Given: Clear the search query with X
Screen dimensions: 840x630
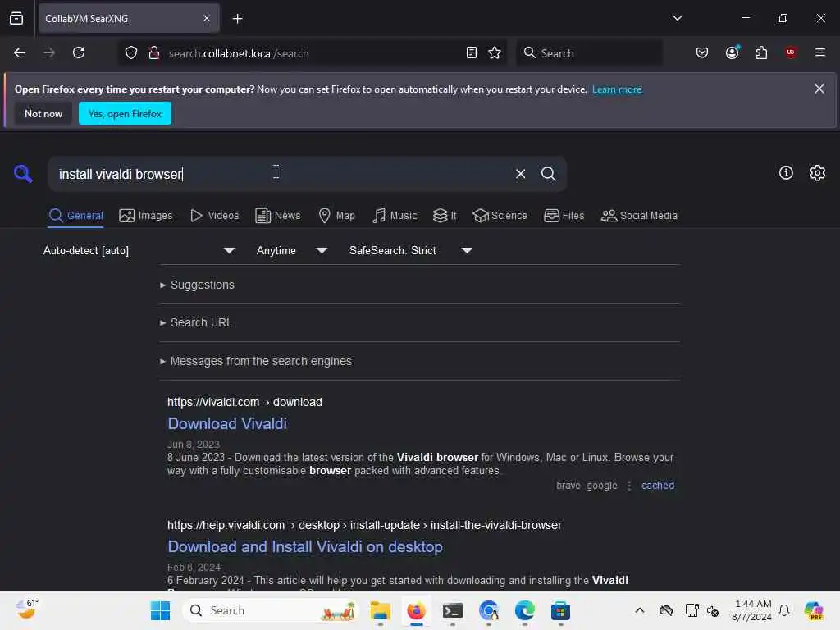Looking at the screenshot, I should click(520, 174).
